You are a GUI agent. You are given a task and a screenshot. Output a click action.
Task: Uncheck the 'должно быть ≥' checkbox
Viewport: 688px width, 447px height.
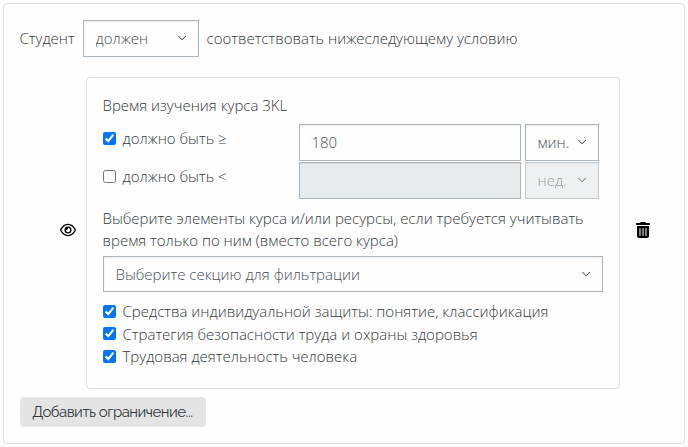point(110,139)
